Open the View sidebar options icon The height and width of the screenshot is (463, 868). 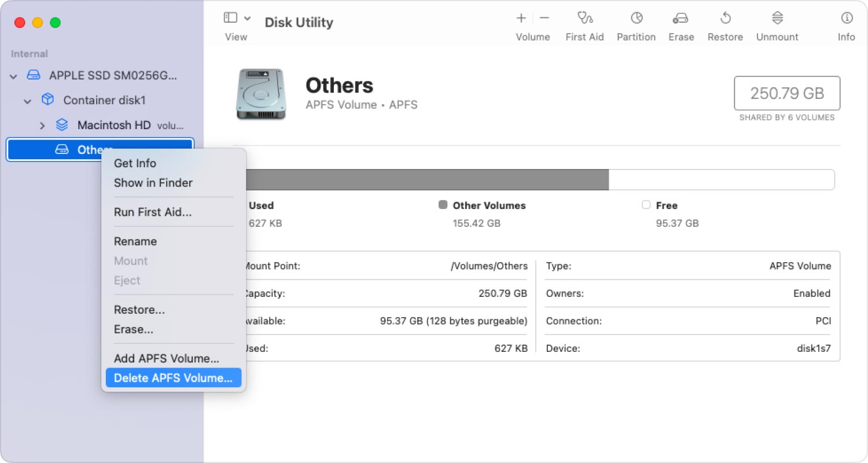tap(230, 18)
